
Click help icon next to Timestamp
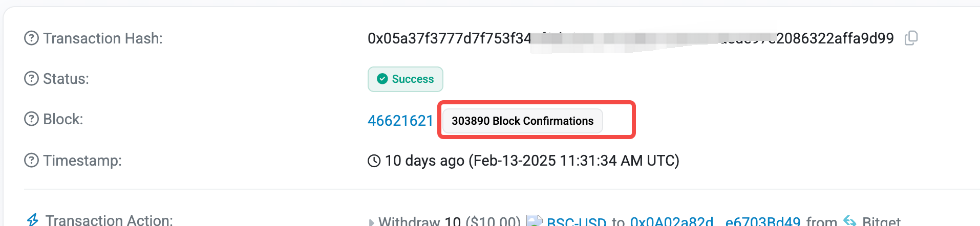pyautogui.click(x=31, y=161)
